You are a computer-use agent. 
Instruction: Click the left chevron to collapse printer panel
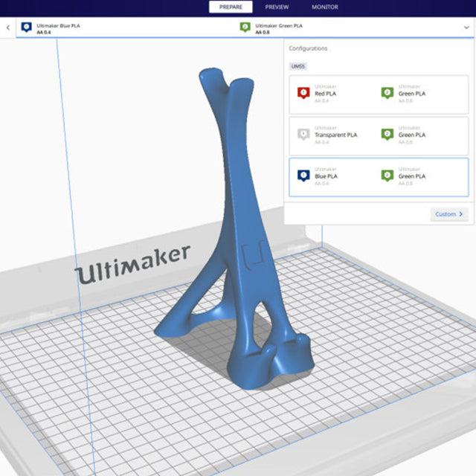coord(8,28)
